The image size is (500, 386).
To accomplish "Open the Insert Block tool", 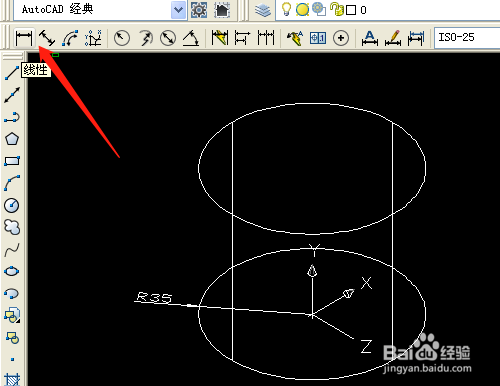I will pos(12,315).
